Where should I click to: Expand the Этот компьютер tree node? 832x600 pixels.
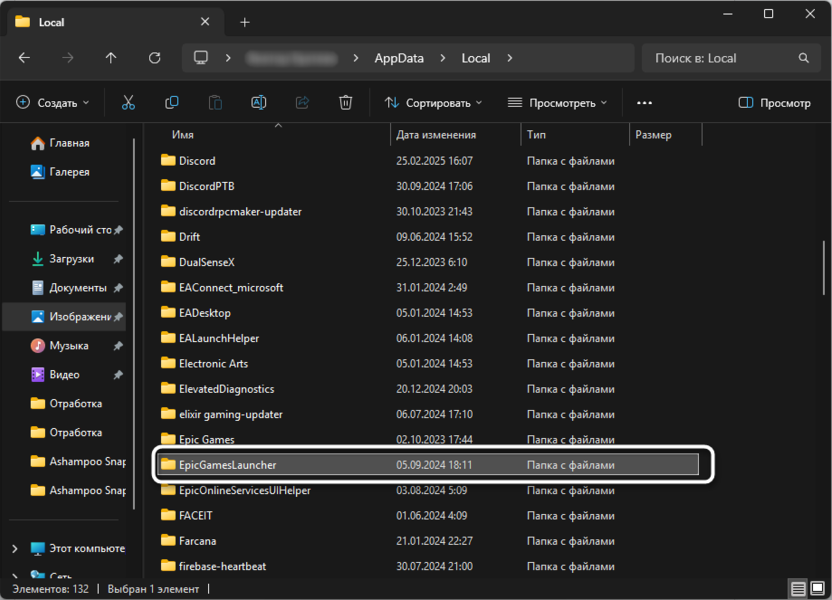14,549
